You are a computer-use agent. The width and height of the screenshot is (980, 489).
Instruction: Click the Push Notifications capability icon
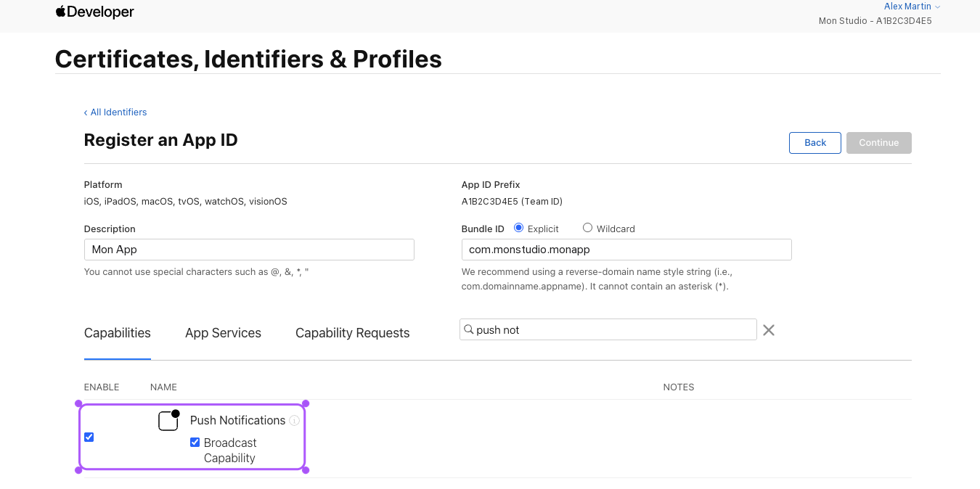pyautogui.click(x=168, y=420)
